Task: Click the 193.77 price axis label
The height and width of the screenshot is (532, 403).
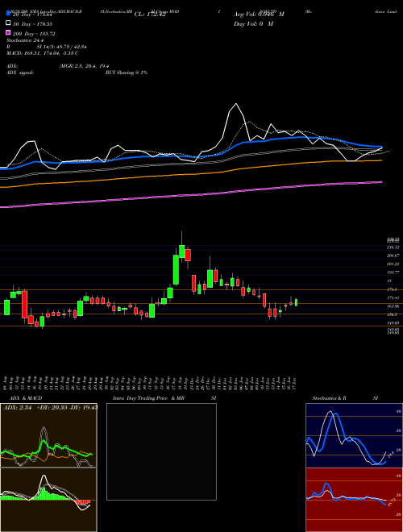Action: (393, 272)
